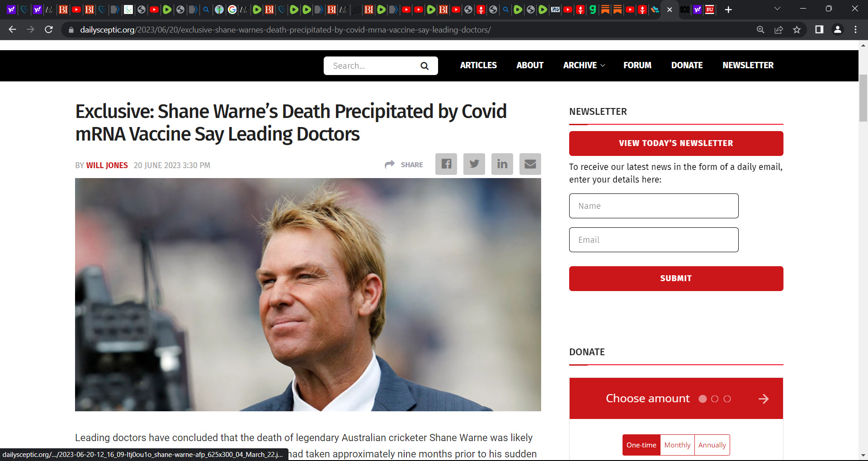Click the Email input field
This screenshot has height=461, width=868.
653,240
